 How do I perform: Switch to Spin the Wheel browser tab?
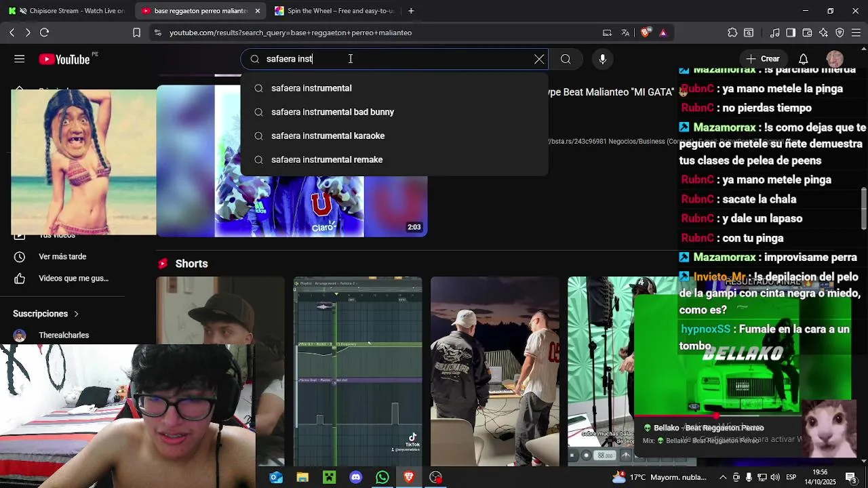334,11
